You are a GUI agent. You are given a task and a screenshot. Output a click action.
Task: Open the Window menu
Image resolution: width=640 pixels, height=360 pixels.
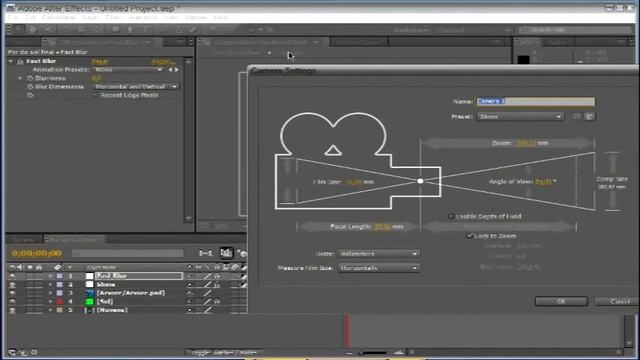coord(196,18)
